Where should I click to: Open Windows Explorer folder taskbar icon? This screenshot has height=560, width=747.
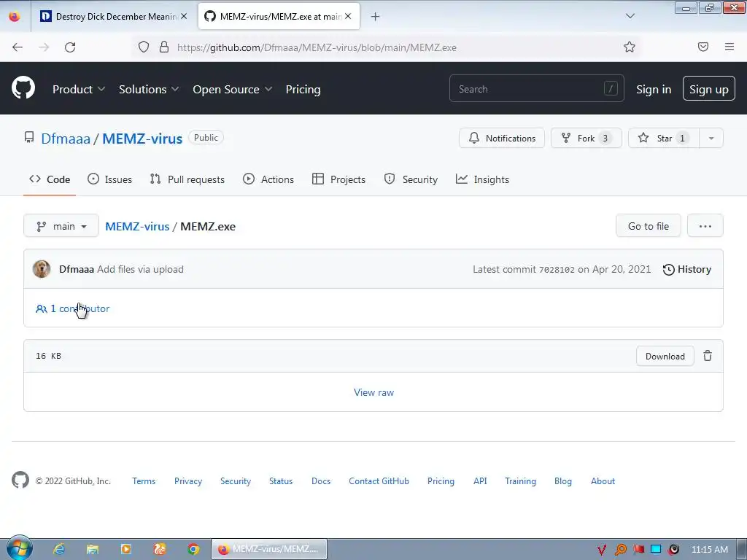93,549
